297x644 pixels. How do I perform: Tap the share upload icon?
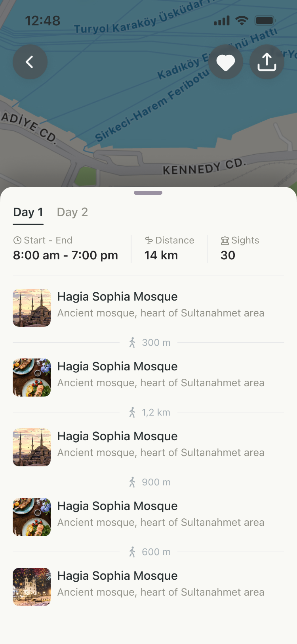point(267,62)
